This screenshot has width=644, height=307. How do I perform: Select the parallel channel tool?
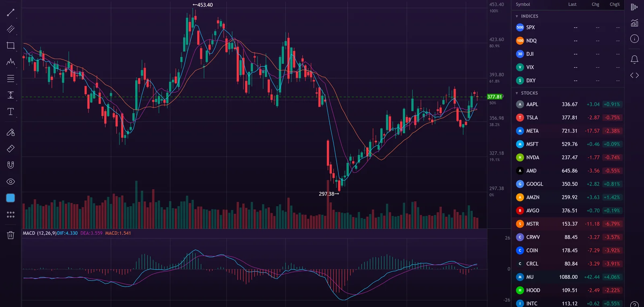click(10, 29)
